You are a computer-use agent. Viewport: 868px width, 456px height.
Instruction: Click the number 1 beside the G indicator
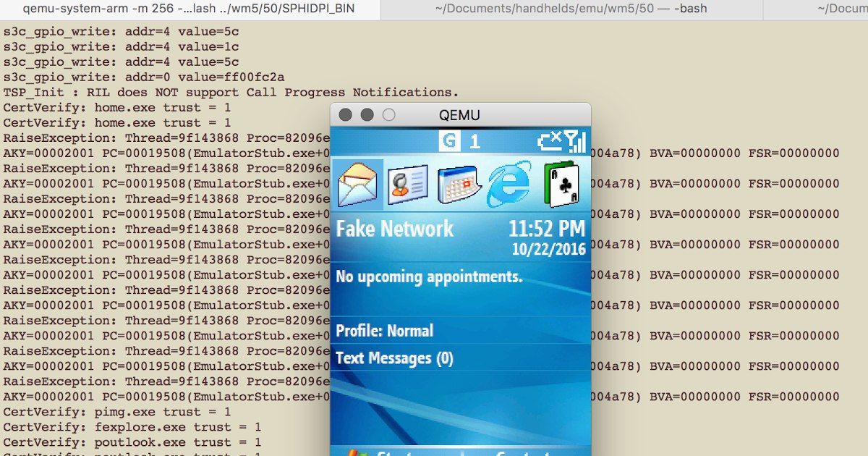point(475,142)
